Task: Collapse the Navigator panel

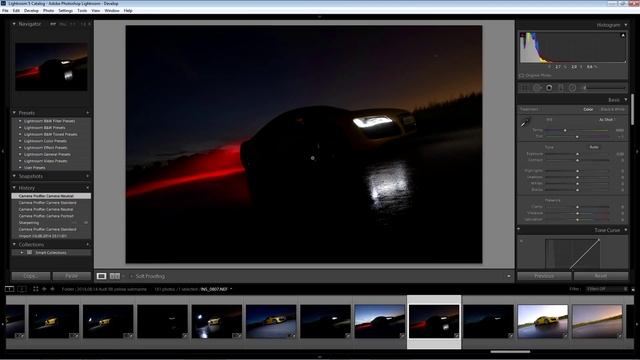Action: coord(14,24)
